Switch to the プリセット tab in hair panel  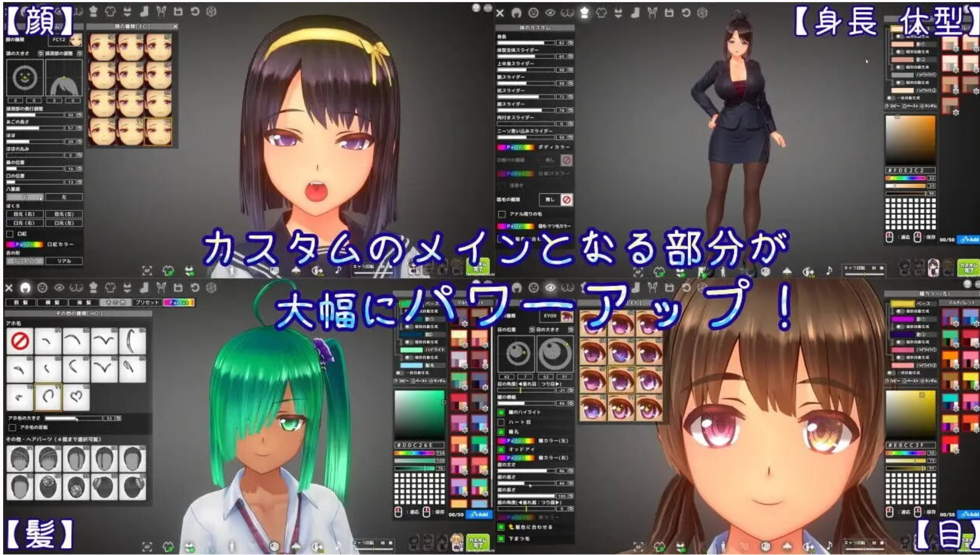tap(147, 303)
